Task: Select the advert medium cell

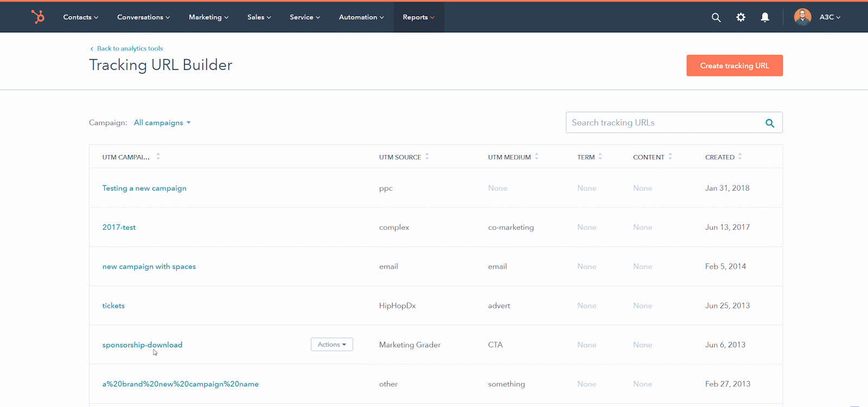Action: pyautogui.click(x=499, y=306)
